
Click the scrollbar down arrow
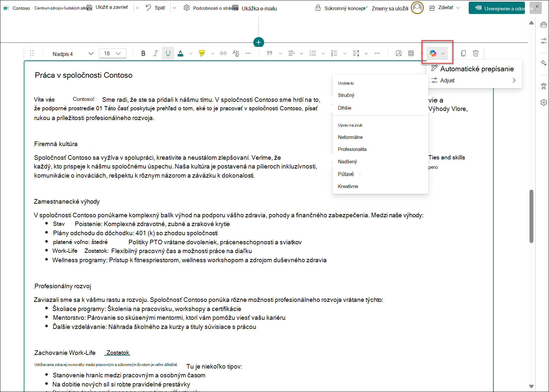point(531,386)
